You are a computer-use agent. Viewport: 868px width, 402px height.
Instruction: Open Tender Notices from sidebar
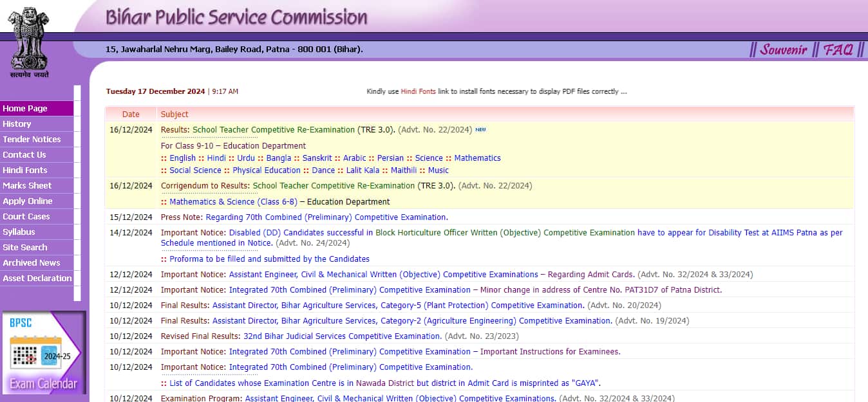37,140
